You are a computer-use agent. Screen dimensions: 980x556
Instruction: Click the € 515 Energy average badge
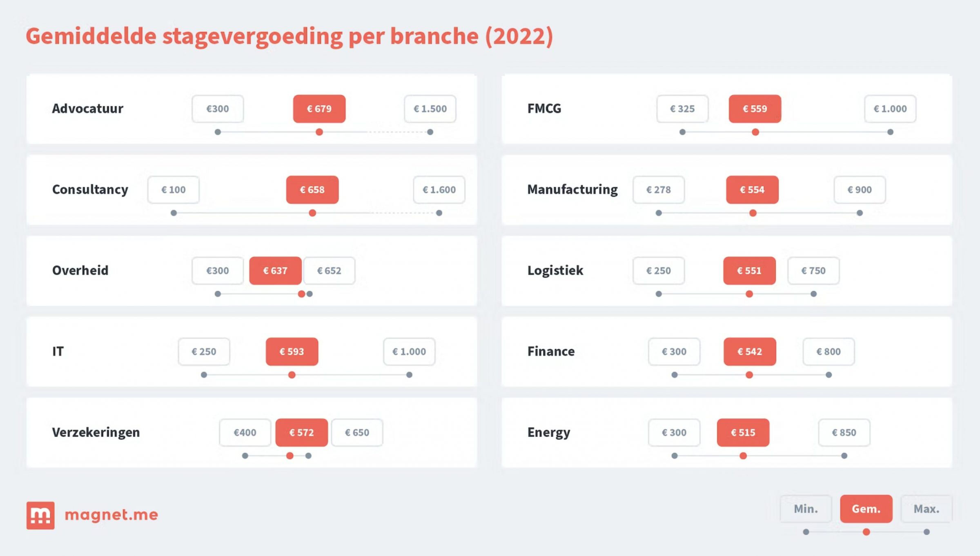(x=743, y=433)
